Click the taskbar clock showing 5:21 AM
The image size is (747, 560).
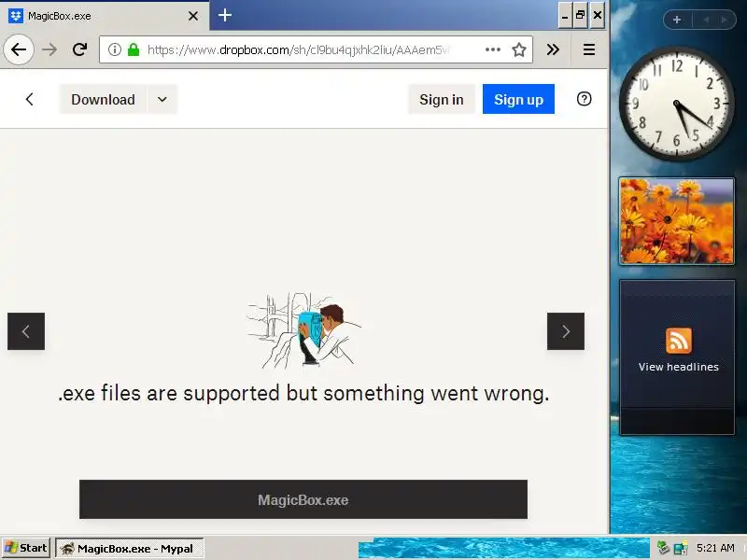coord(715,548)
